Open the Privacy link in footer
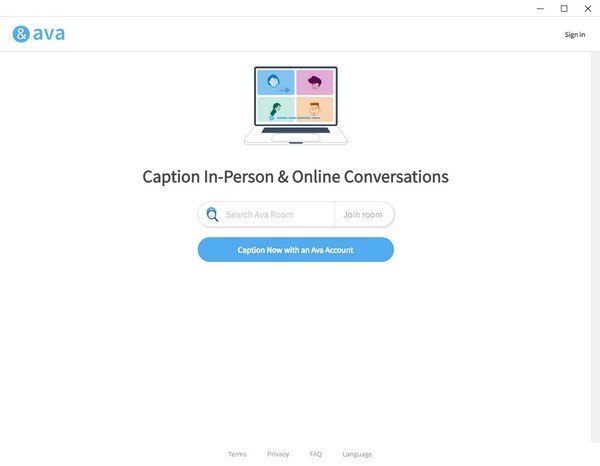The height and width of the screenshot is (466, 600). click(x=278, y=454)
